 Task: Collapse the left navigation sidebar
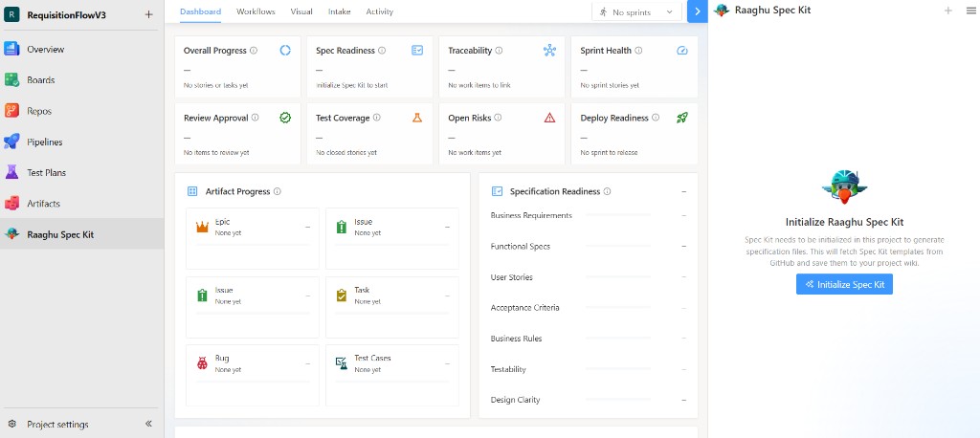click(x=148, y=424)
